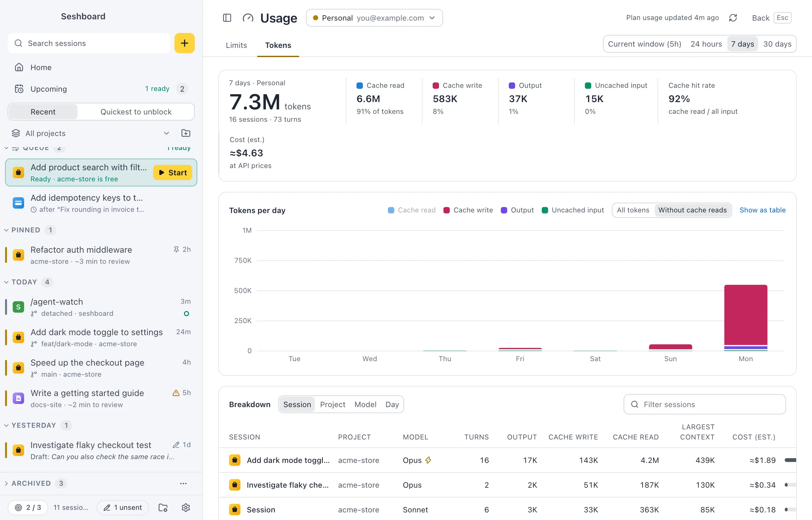Click the refresh plan usage icon
This screenshot has height=520, width=812.
pyautogui.click(x=733, y=18)
